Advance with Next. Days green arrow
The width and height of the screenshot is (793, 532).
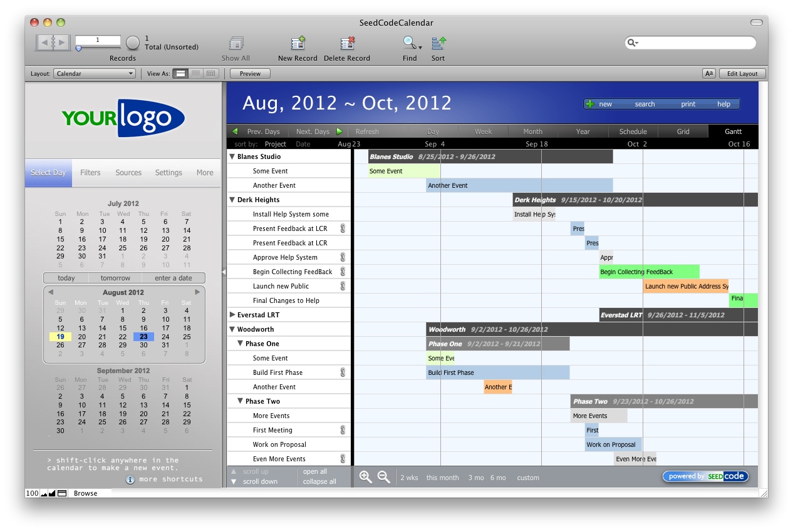click(x=339, y=131)
